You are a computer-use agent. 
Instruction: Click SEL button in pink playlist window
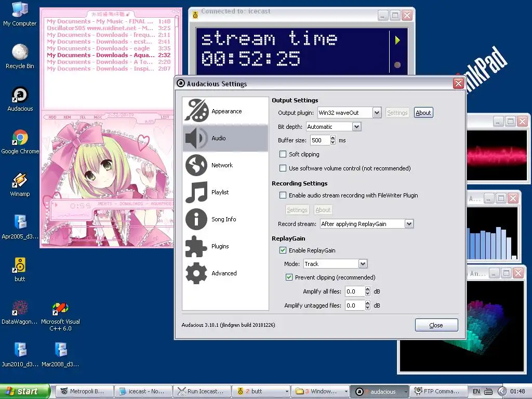coord(83,117)
